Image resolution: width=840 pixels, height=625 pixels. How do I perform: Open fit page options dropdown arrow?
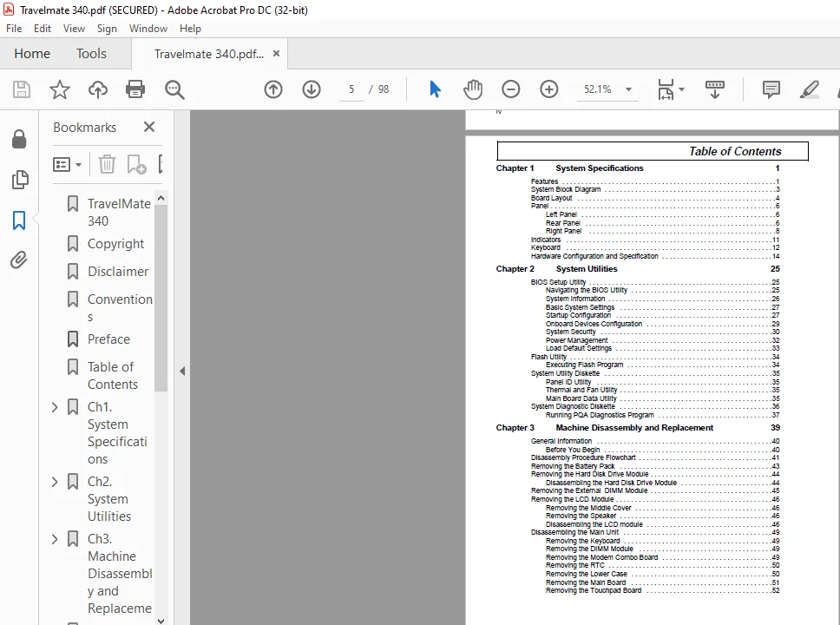[681, 89]
